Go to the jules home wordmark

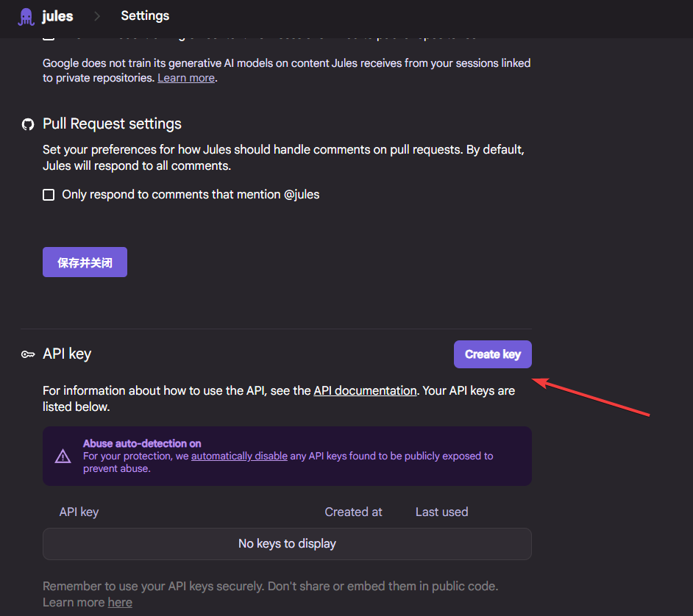tap(57, 16)
